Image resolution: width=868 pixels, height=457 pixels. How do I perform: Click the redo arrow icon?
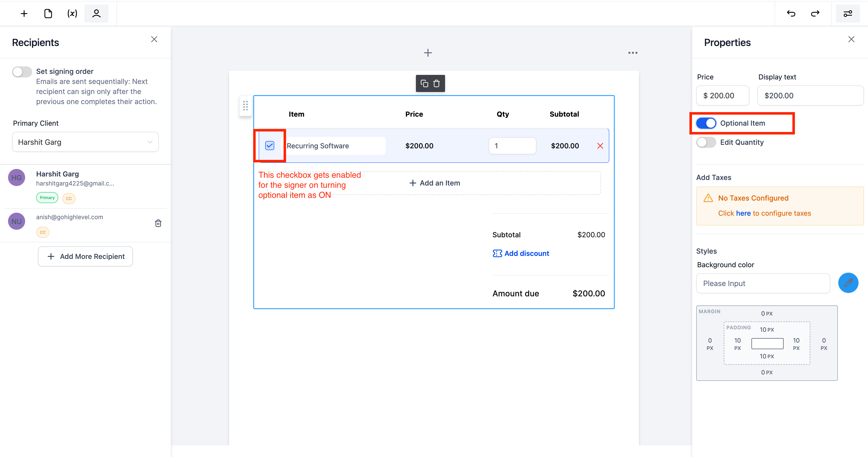[x=815, y=14]
